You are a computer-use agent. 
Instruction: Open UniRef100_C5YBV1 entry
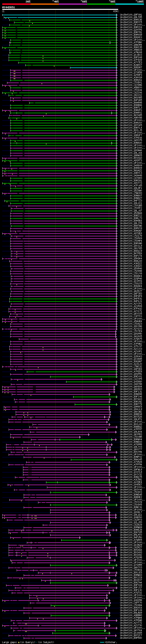131,82
